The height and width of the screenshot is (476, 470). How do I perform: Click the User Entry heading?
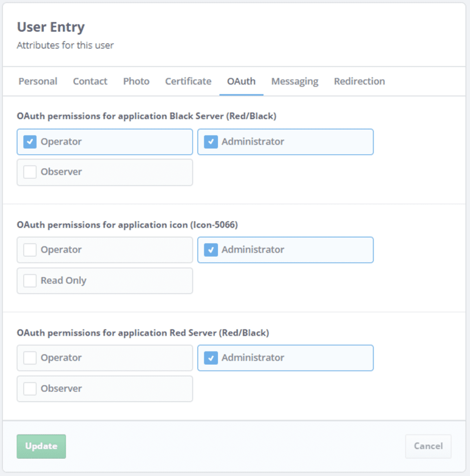click(51, 27)
